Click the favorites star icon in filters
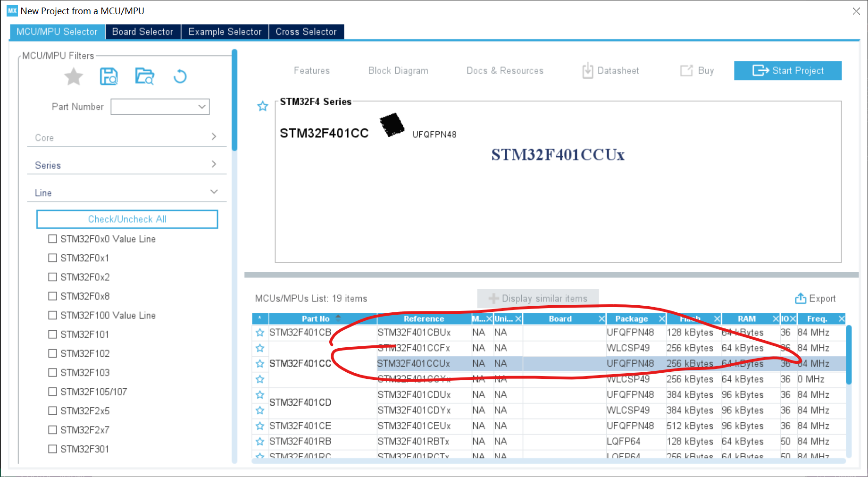 pyautogui.click(x=74, y=76)
